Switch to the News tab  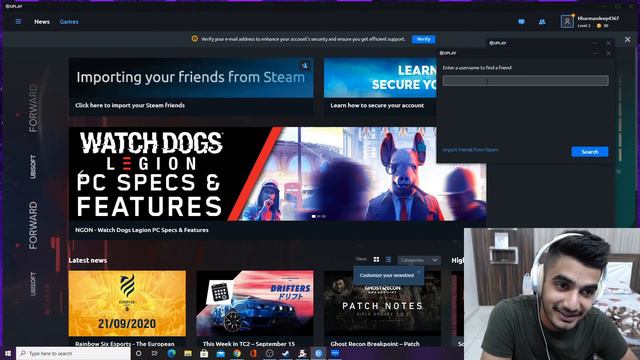click(42, 22)
